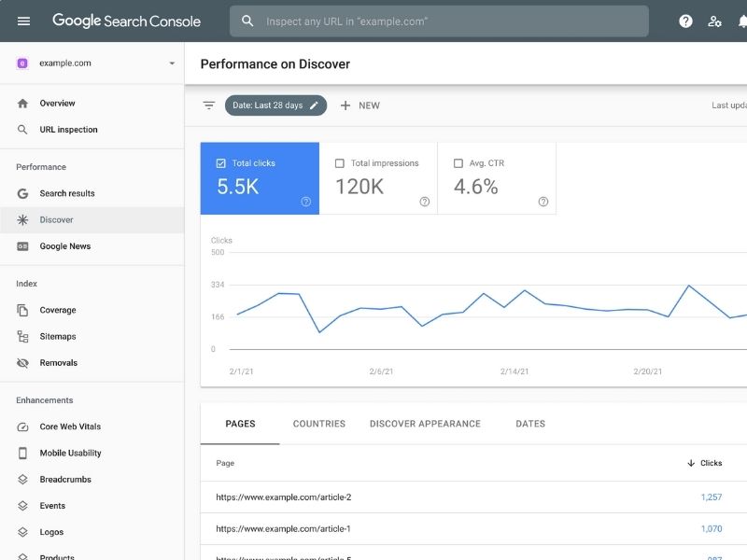Click the pencil edit icon on date chip
Viewport: 747px width, 560px height.
[x=314, y=105]
